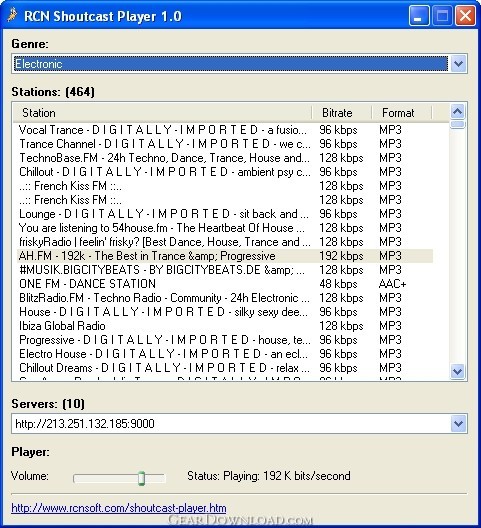Image resolution: width=481 pixels, height=528 pixels.
Task: Close the RCN Shoutcast Player window
Action: pyautogui.click(x=465, y=15)
